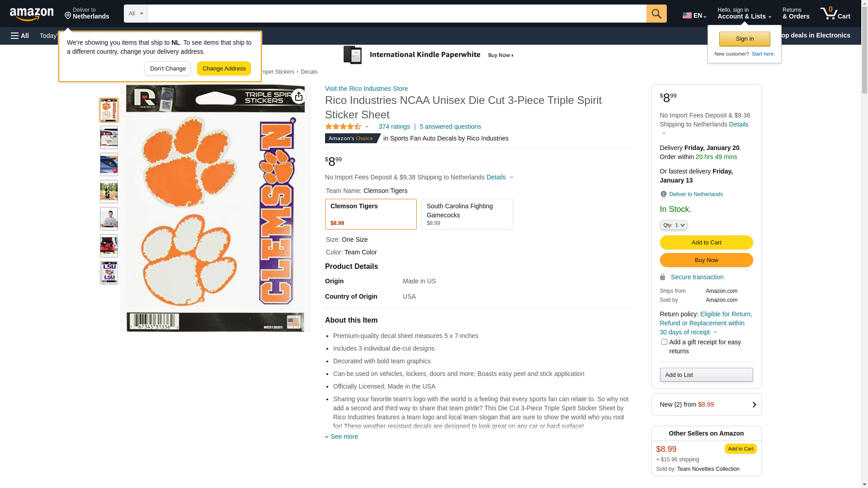
Task: Select the LSU sticker thumbnail
Action: pyautogui.click(x=109, y=273)
